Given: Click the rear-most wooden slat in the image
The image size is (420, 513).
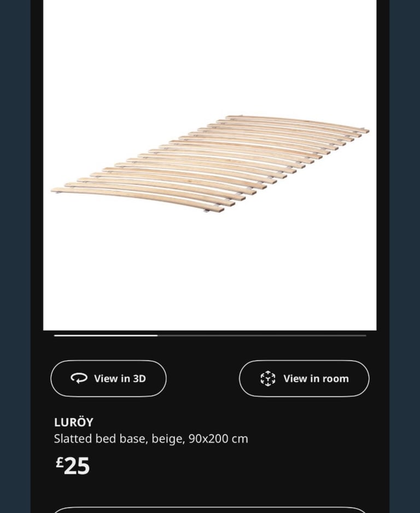Looking at the screenshot, I should 297,122.
